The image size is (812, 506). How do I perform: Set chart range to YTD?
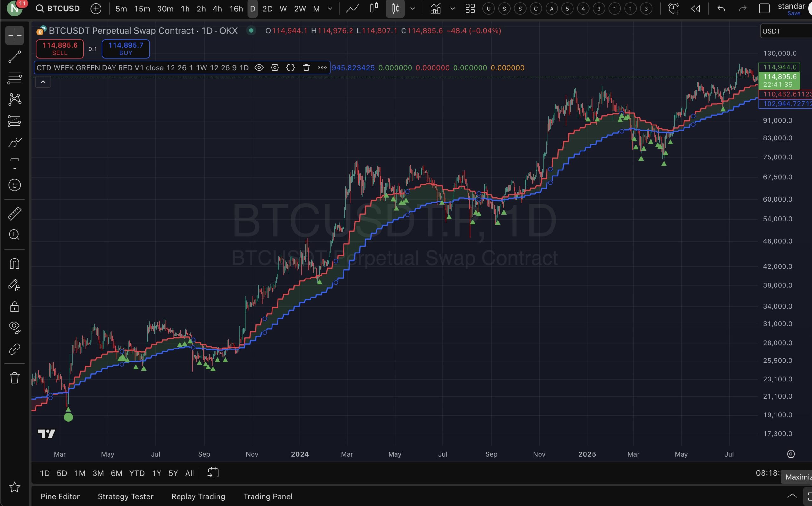137,473
